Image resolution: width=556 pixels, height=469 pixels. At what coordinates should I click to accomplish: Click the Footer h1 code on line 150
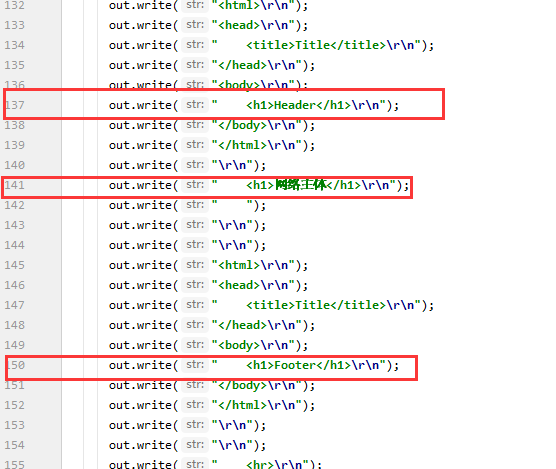click(x=299, y=365)
